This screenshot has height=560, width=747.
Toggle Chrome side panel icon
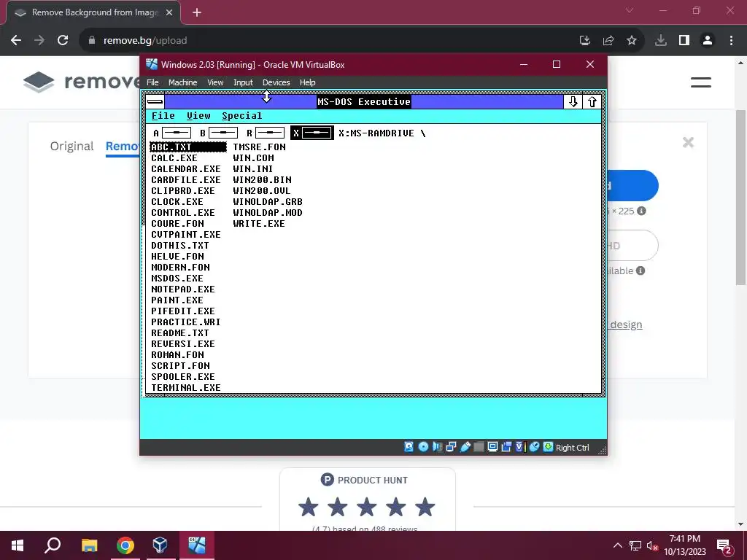[x=684, y=41]
